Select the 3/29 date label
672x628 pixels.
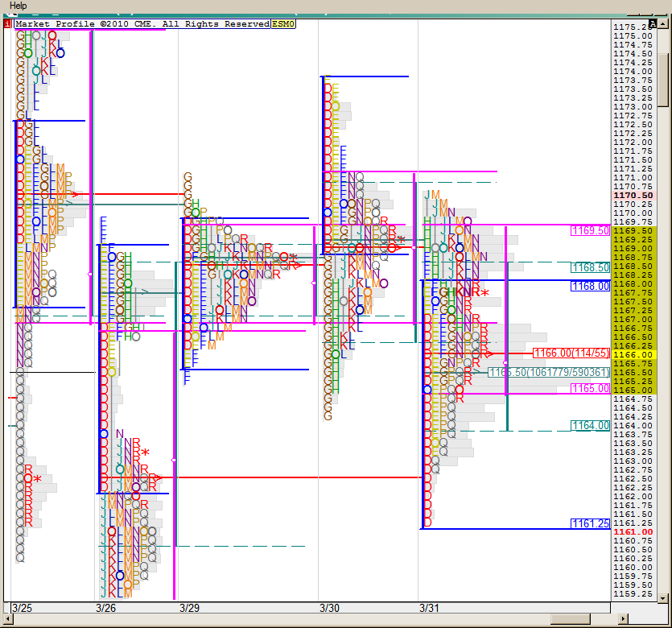189,608
